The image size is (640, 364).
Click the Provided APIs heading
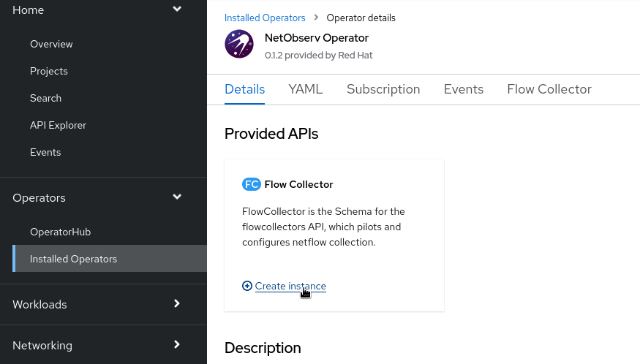pyautogui.click(x=271, y=134)
